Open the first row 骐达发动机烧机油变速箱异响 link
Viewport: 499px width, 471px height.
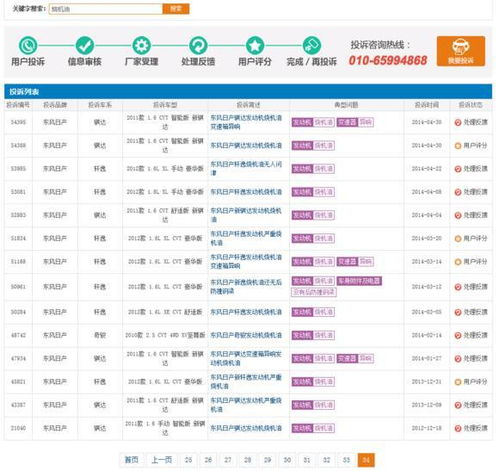tap(246, 122)
